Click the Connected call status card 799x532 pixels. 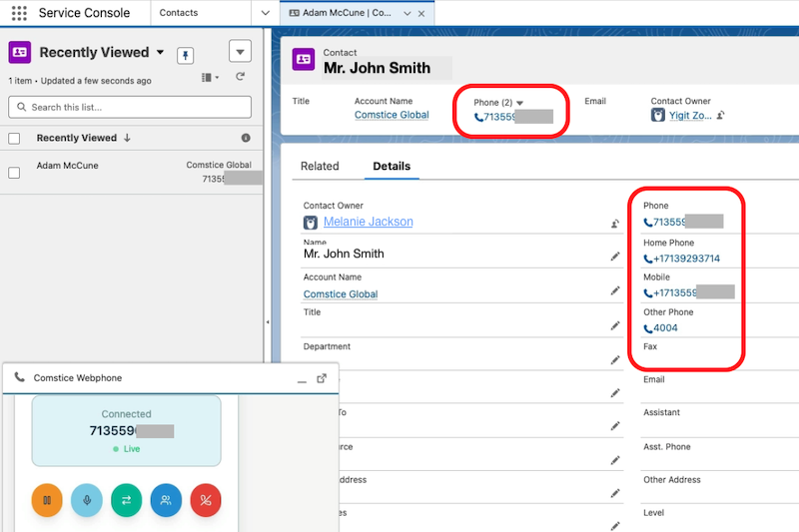click(127, 431)
